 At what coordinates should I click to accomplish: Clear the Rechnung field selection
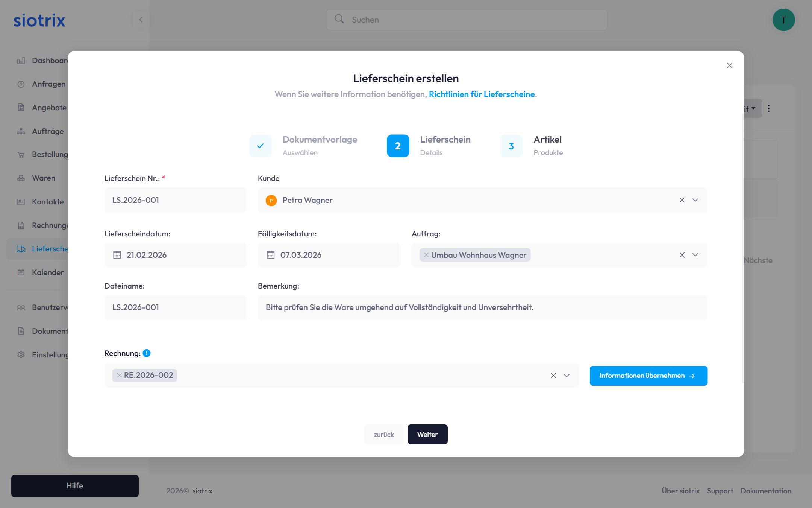(553, 375)
